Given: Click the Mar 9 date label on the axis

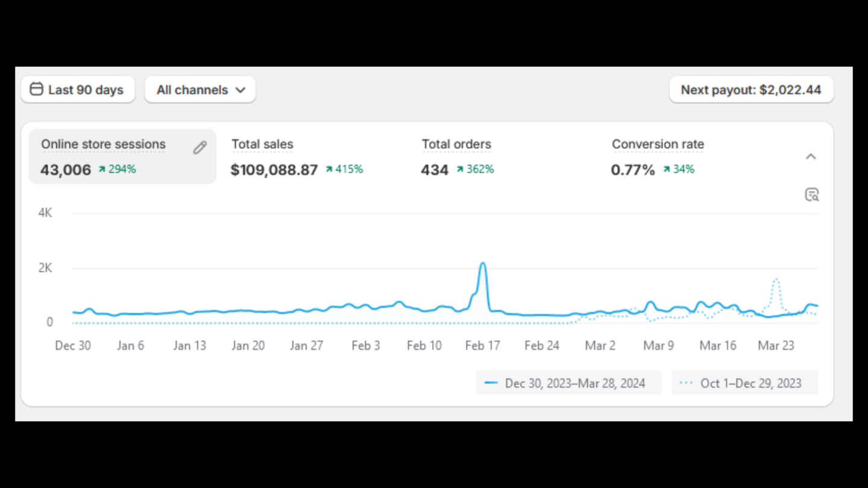Looking at the screenshot, I should click(658, 346).
